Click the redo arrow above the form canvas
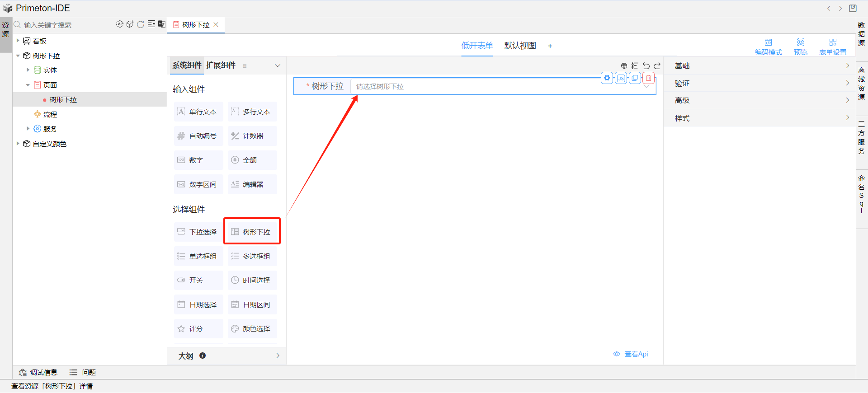The height and width of the screenshot is (393, 868). pos(657,66)
